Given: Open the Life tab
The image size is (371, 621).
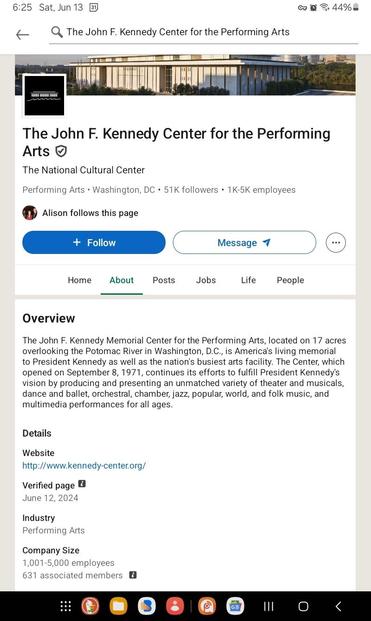Looking at the screenshot, I should pyautogui.click(x=248, y=280).
